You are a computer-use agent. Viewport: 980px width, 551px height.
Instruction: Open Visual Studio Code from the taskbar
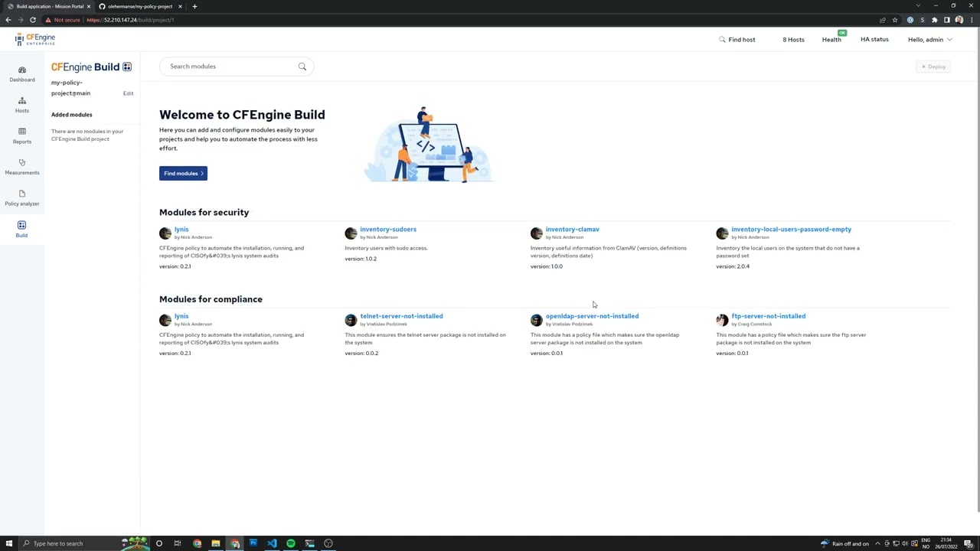272,543
